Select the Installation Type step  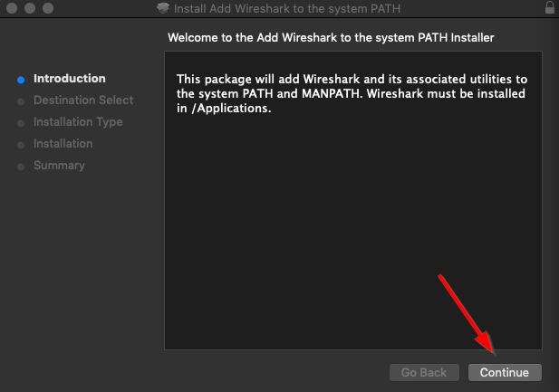[x=78, y=122]
